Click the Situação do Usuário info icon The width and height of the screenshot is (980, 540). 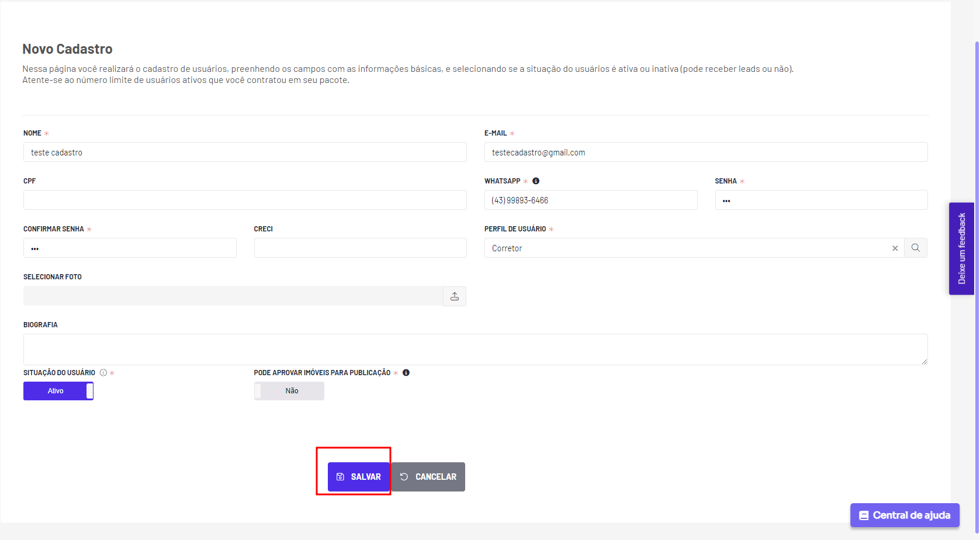click(x=103, y=373)
